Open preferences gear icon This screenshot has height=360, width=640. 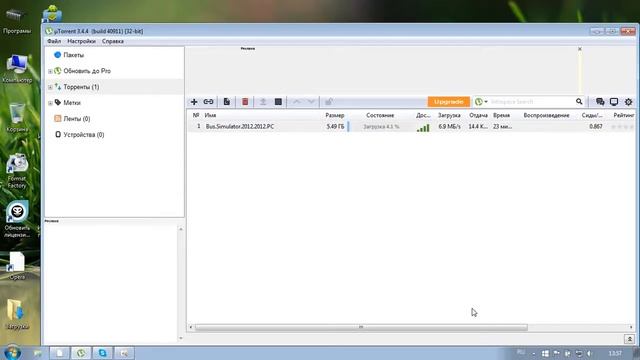tap(629, 102)
